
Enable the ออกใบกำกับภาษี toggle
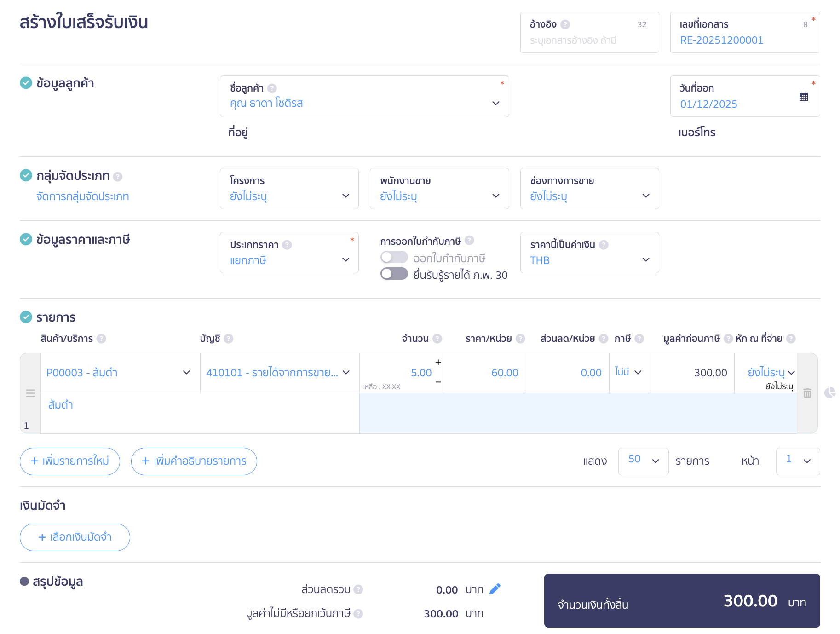point(394,257)
